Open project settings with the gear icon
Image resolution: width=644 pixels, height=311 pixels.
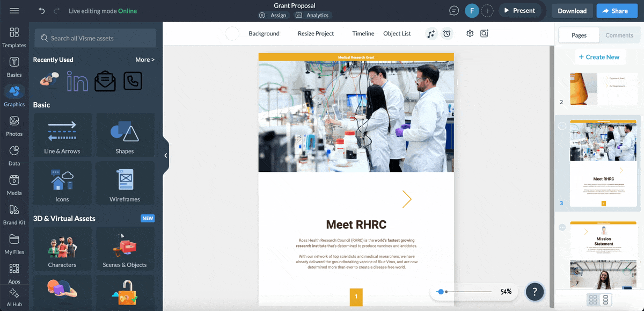click(470, 33)
